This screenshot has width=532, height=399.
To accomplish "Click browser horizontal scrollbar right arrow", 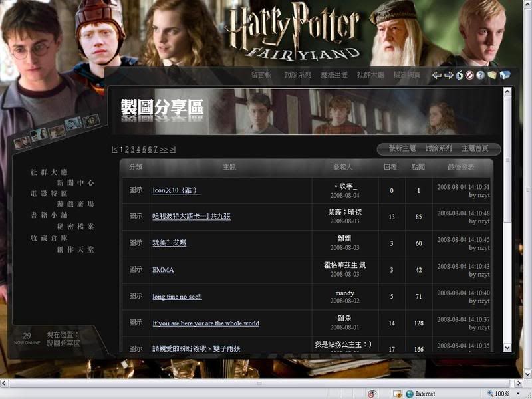I will click(x=519, y=384).
